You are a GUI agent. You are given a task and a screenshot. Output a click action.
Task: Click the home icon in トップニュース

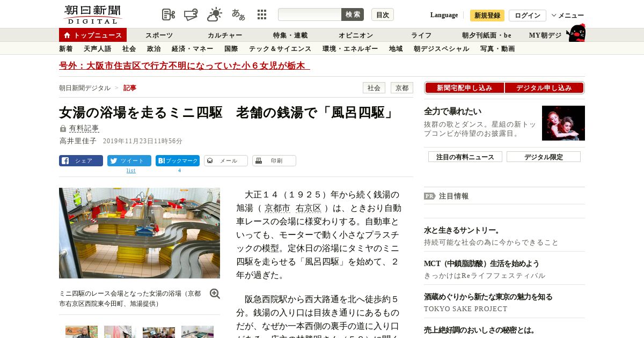click(67, 35)
